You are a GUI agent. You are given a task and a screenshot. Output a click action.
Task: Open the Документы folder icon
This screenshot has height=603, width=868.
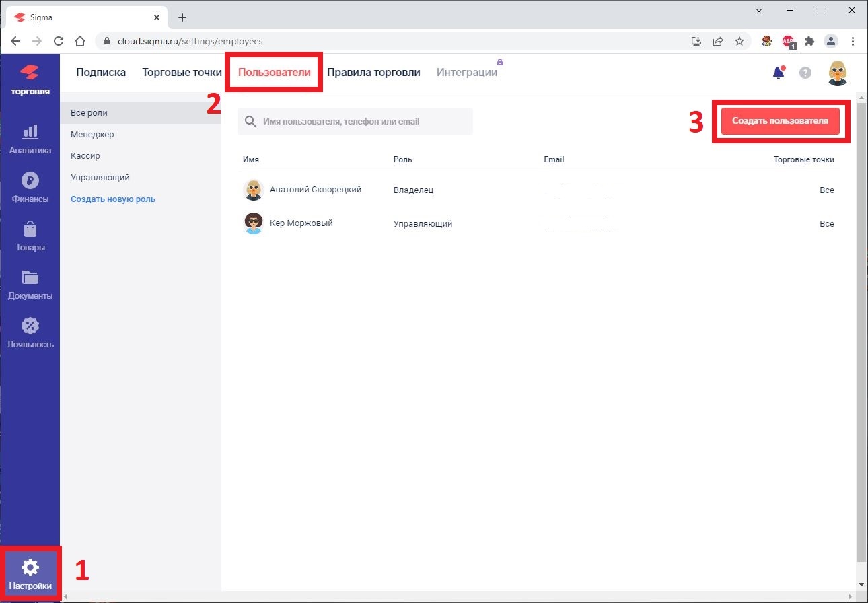tap(30, 277)
